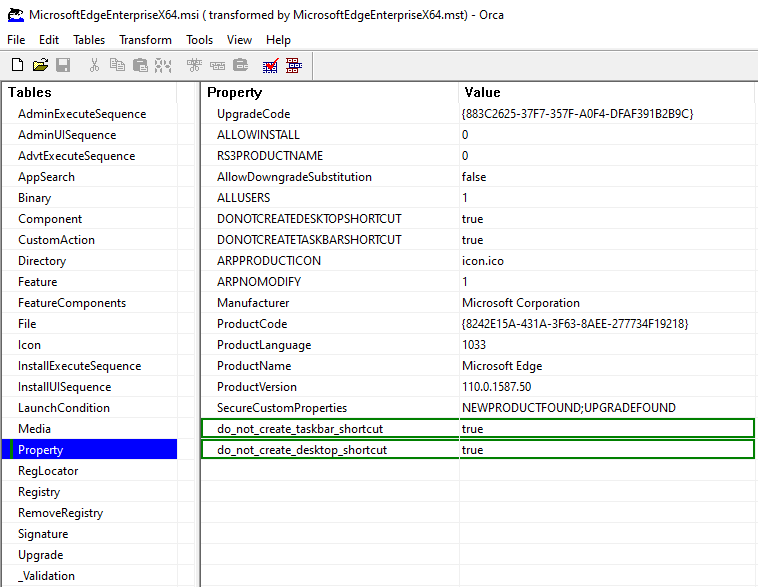The width and height of the screenshot is (758, 587).
Task: Click the Microsoft Corporation value
Action: [521, 303]
